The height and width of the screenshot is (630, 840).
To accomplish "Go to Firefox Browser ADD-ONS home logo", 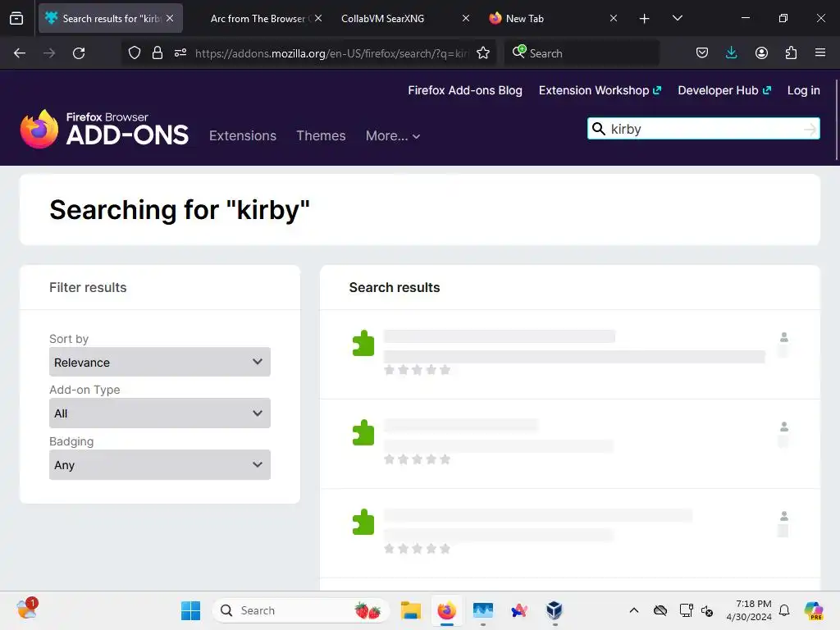I will tap(104, 129).
